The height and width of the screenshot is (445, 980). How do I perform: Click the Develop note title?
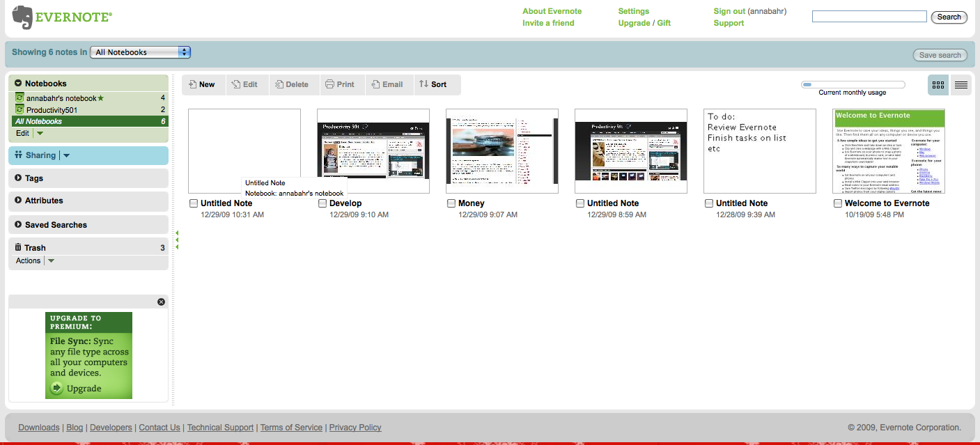(x=345, y=203)
